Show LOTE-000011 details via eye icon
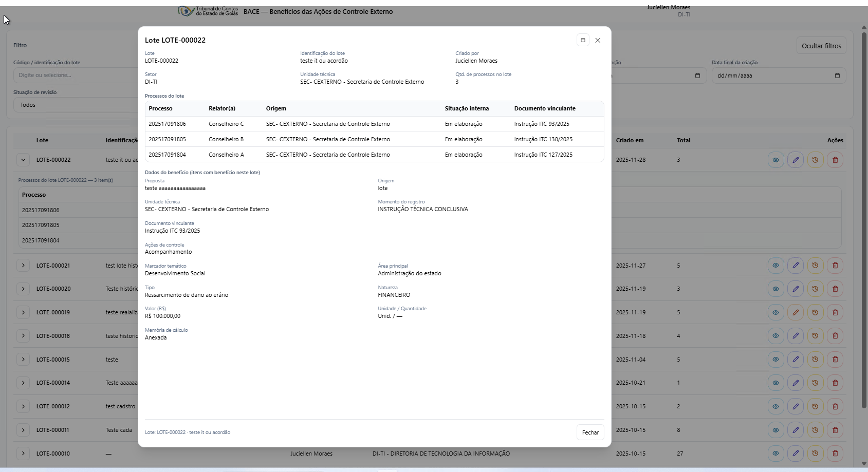 tap(775, 430)
